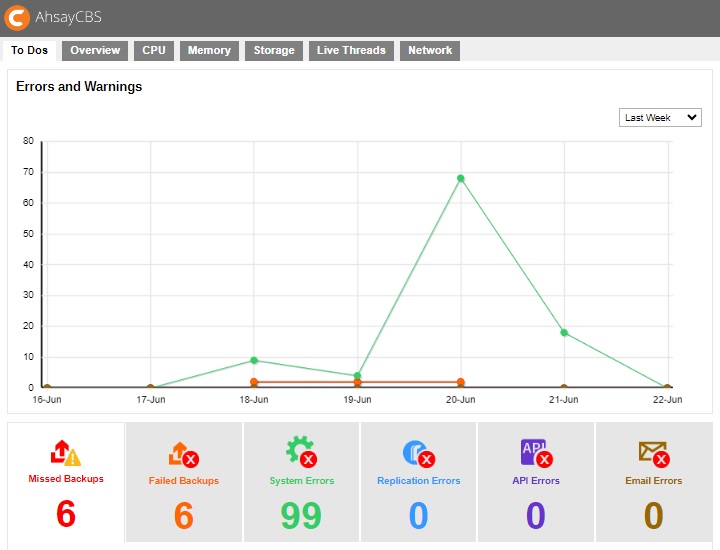Select the Network tab
This screenshot has height=550, width=720.
tap(430, 51)
